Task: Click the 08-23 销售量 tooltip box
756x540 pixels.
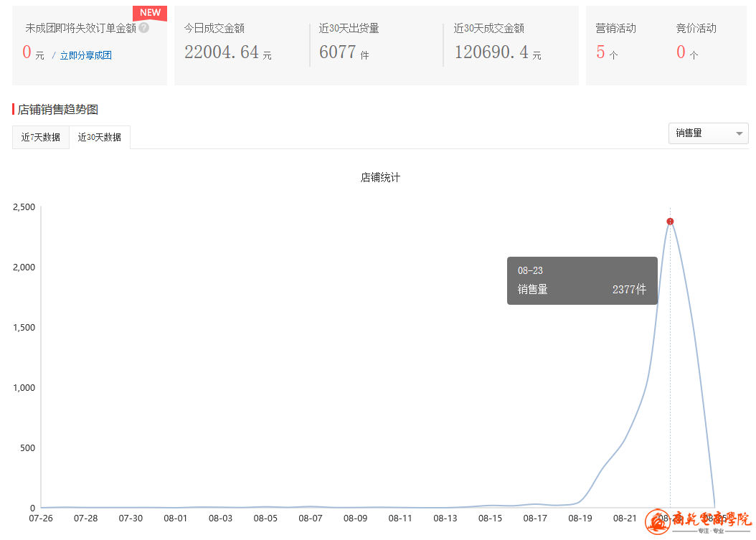Action: [582, 280]
